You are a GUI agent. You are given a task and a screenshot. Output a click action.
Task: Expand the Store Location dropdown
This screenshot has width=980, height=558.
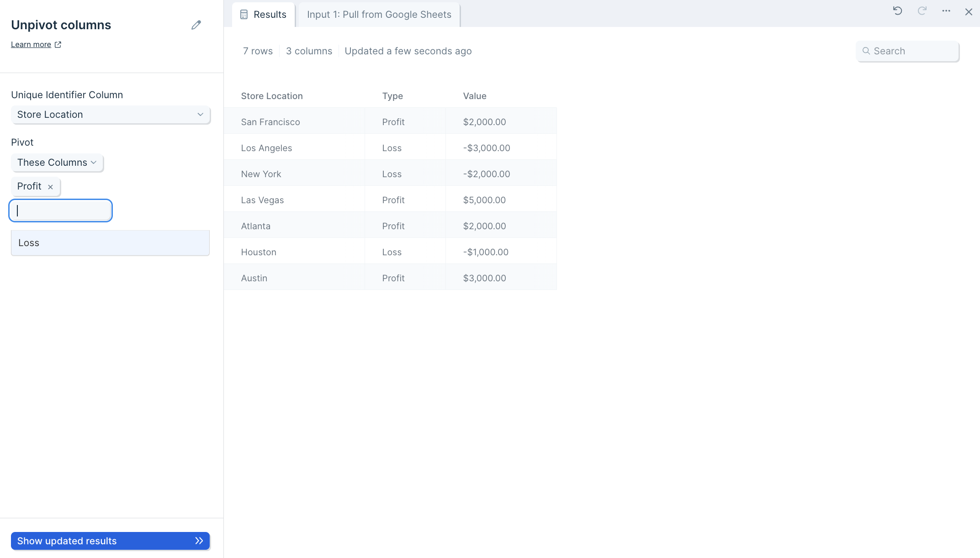pos(111,115)
